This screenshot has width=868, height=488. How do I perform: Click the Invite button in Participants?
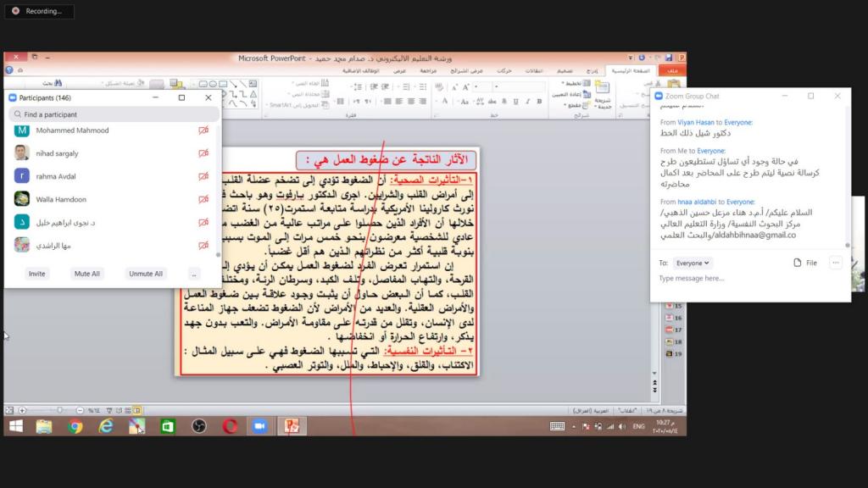(36, 274)
